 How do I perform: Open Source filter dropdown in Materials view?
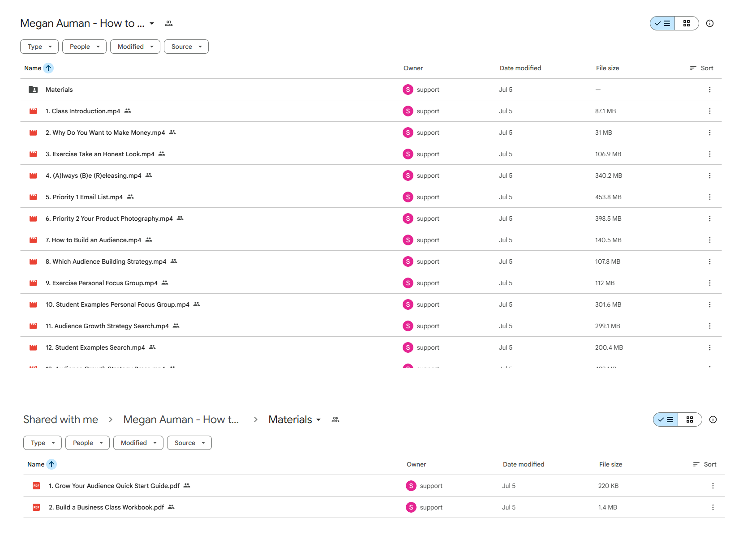(x=189, y=443)
